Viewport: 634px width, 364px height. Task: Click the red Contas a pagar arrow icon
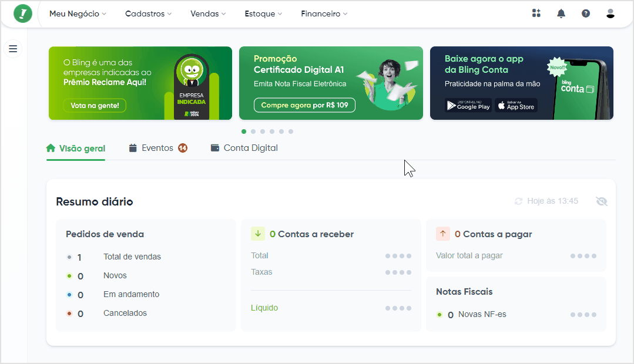[x=443, y=234]
